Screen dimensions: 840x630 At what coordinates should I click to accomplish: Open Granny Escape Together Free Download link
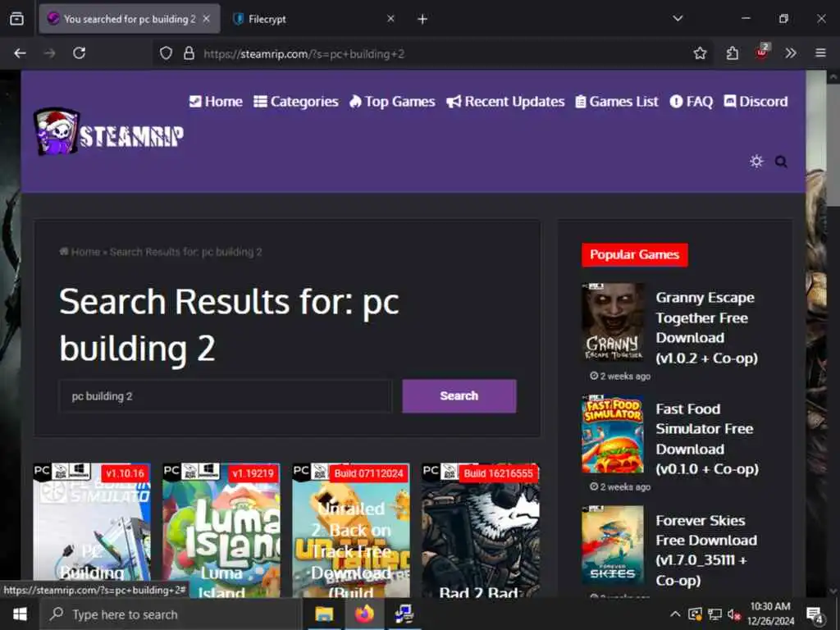706,327
